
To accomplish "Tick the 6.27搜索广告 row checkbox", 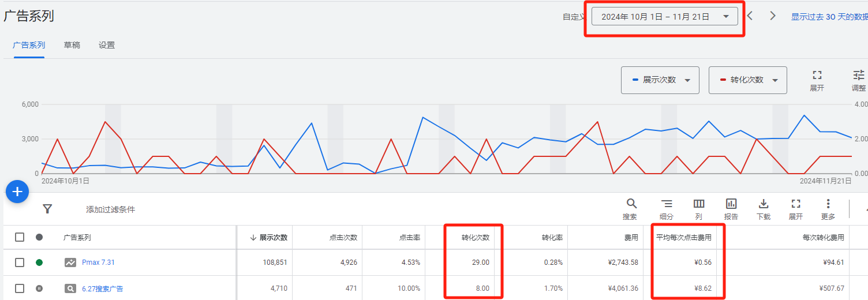I will pyautogui.click(x=20, y=288).
